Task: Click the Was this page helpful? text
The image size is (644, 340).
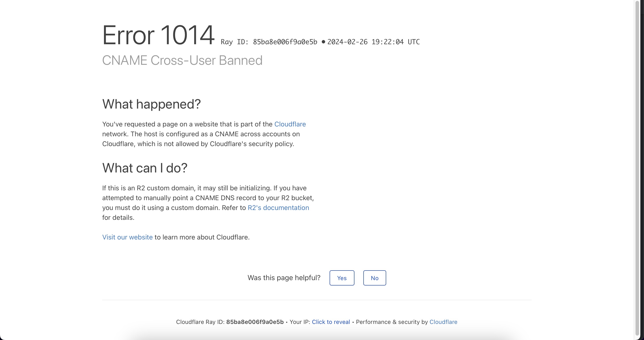Action: (284, 278)
